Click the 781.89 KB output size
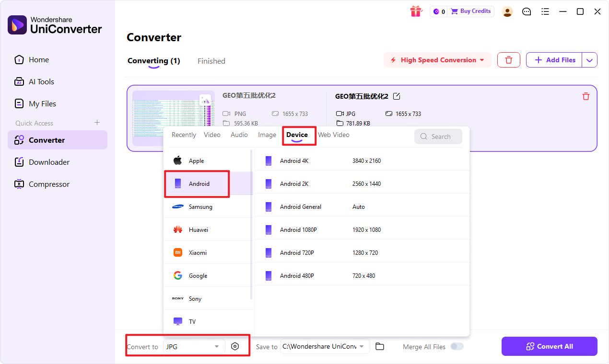Viewport: 609px width, 364px height. [x=358, y=124]
